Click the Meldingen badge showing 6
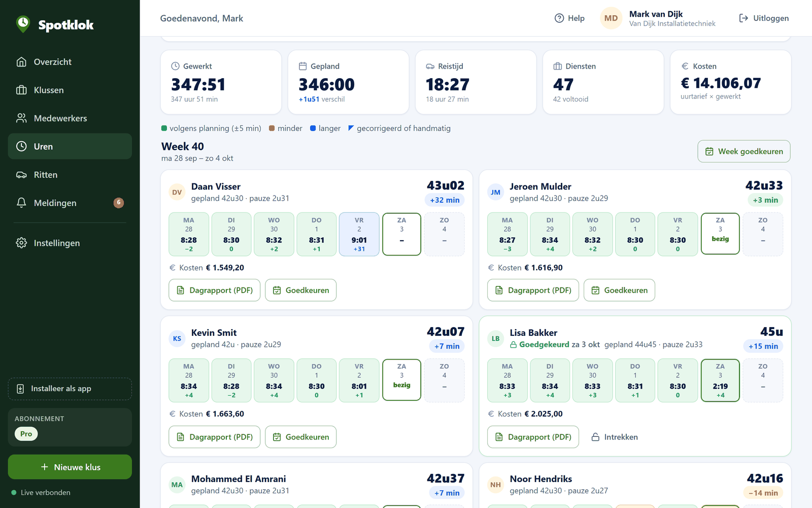Screen dimensions: 812x508 point(119,203)
